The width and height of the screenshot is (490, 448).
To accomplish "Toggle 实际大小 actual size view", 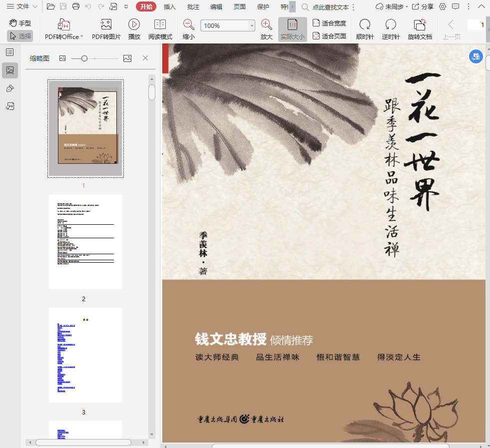I will pyautogui.click(x=293, y=29).
